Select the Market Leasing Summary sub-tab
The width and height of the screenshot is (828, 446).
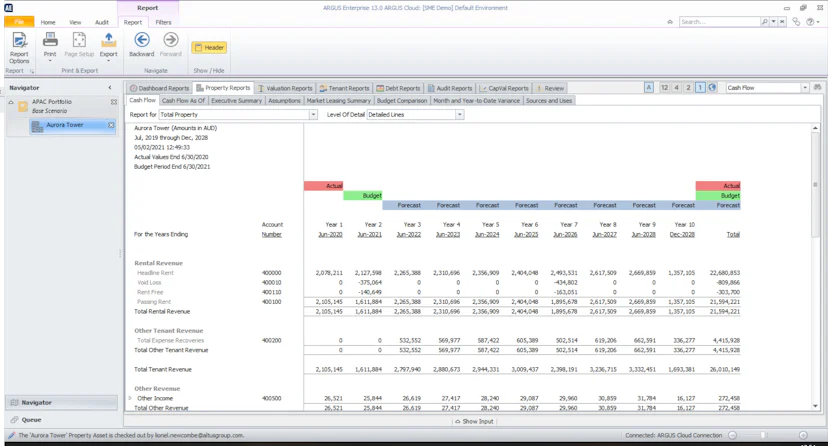click(x=338, y=100)
